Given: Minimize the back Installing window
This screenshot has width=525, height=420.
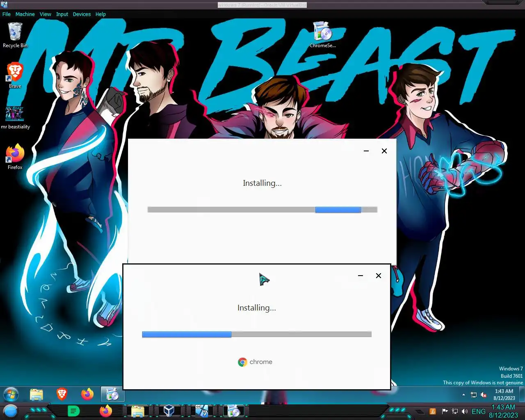Looking at the screenshot, I should (x=366, y=151).
